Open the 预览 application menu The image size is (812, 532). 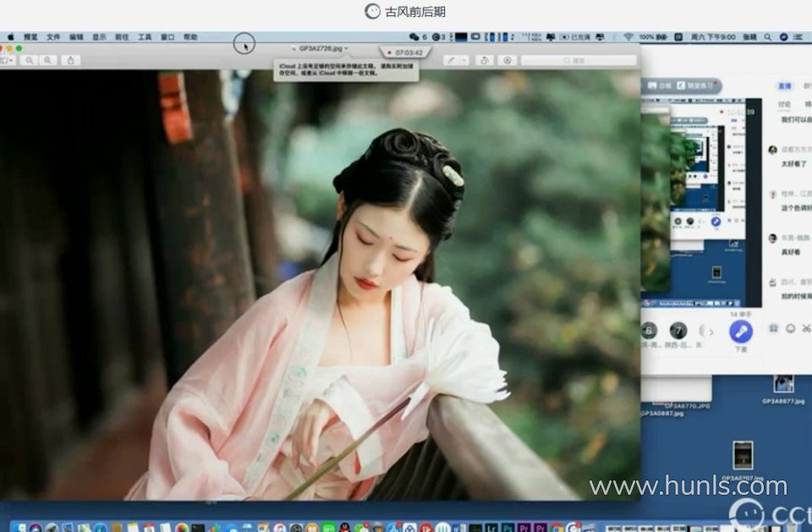(x=30, y=36)
